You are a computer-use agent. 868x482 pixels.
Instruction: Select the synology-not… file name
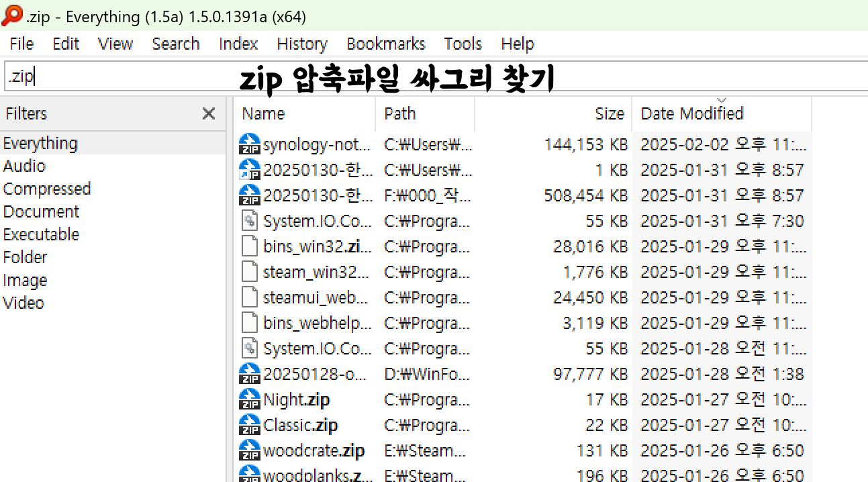pyautogui.click(x=317, y=144)
